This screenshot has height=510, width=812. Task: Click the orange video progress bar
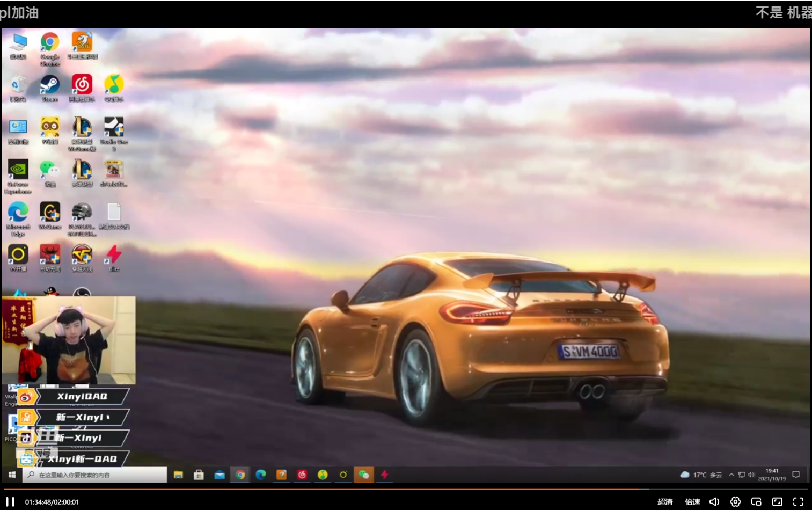(x=322, y=489)
